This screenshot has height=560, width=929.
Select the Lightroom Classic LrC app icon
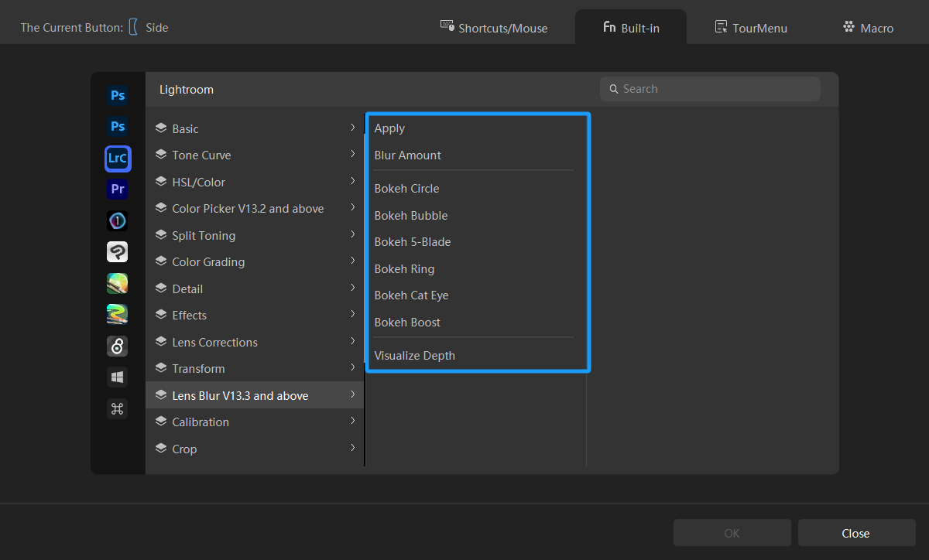(118, 159)
